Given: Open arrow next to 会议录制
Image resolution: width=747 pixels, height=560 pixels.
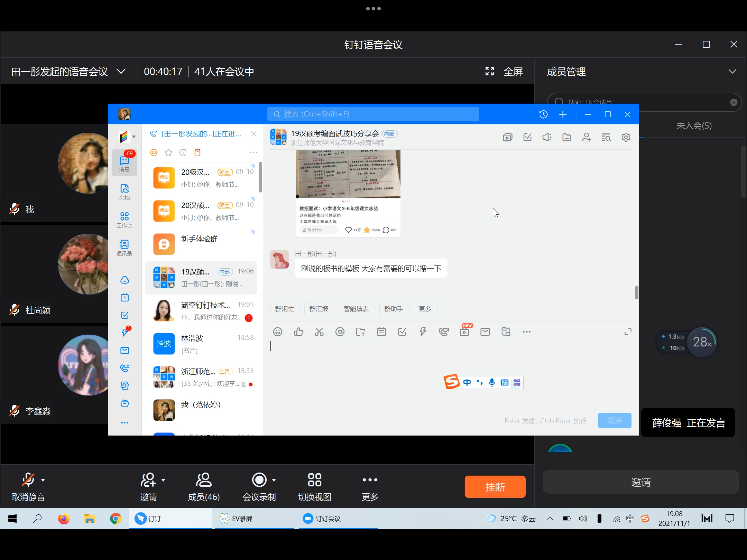Looking at the screenshot, I should [274, 480].
